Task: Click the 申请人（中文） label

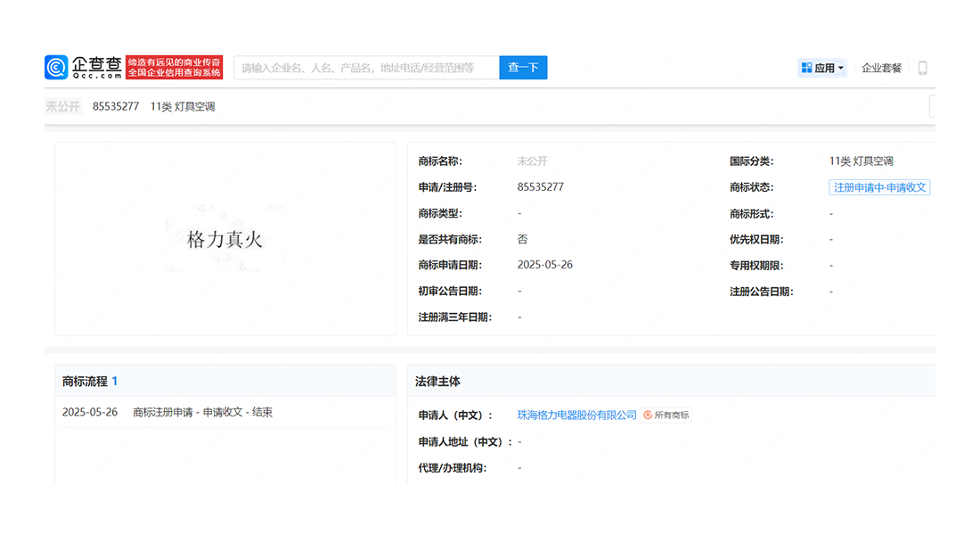Action: click(x=455, y=415)
